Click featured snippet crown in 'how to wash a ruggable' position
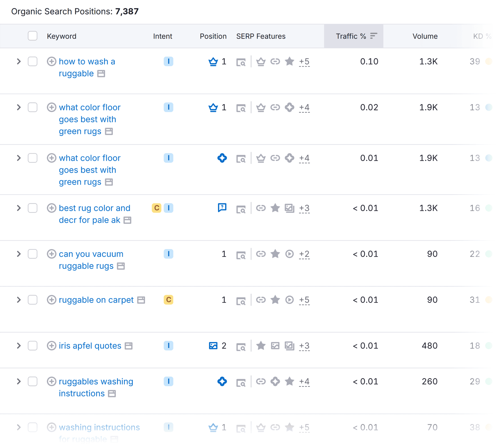 (x=213, y=62)
